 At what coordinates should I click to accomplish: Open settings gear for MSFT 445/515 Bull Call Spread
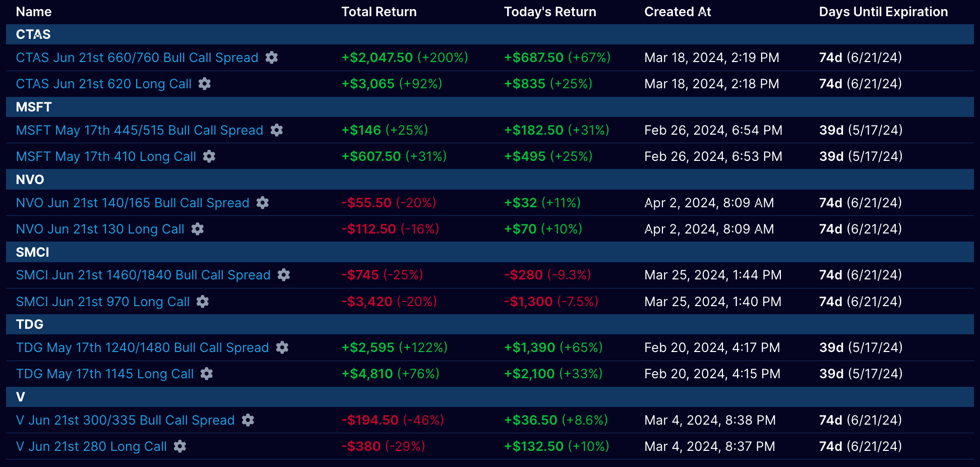[277, 130]
